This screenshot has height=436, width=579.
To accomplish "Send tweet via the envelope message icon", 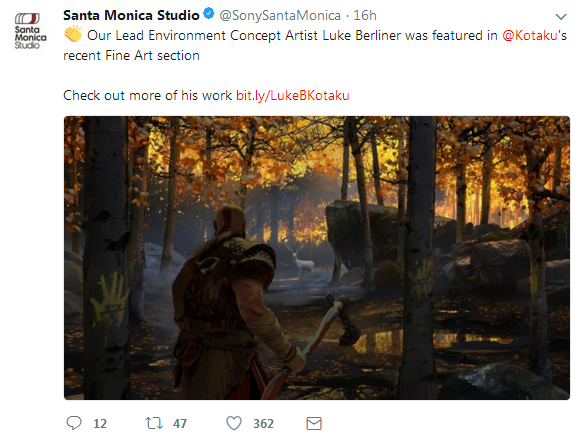I will click(314, 423).
